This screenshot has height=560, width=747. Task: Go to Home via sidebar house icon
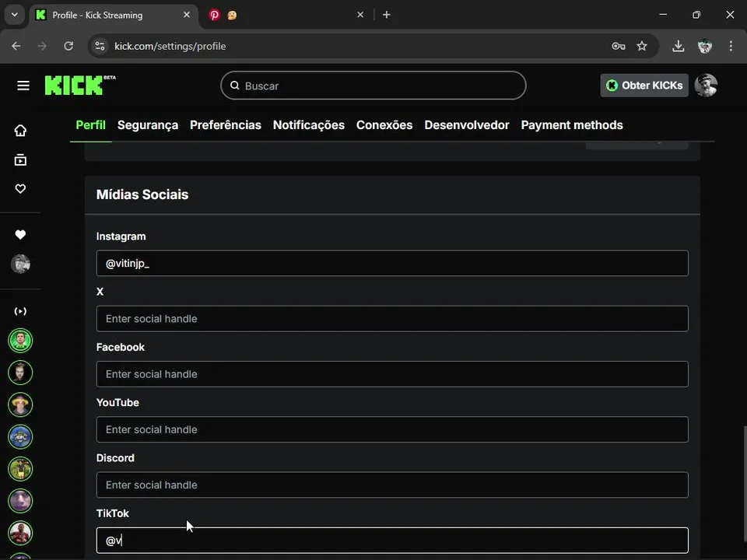tap(20, 131)
